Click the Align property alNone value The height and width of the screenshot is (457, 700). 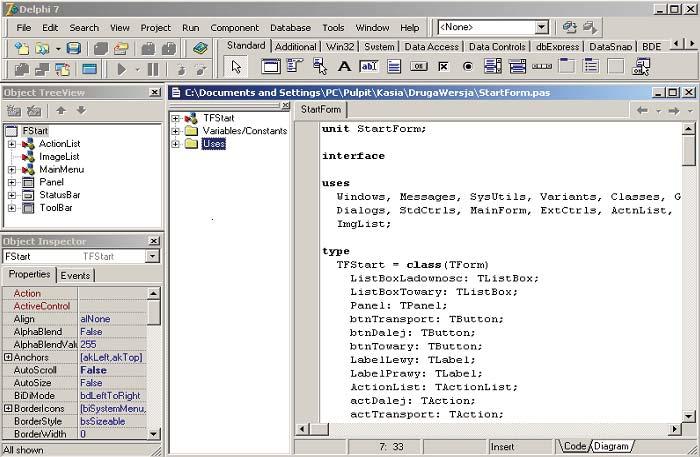(x=112, y=319)
